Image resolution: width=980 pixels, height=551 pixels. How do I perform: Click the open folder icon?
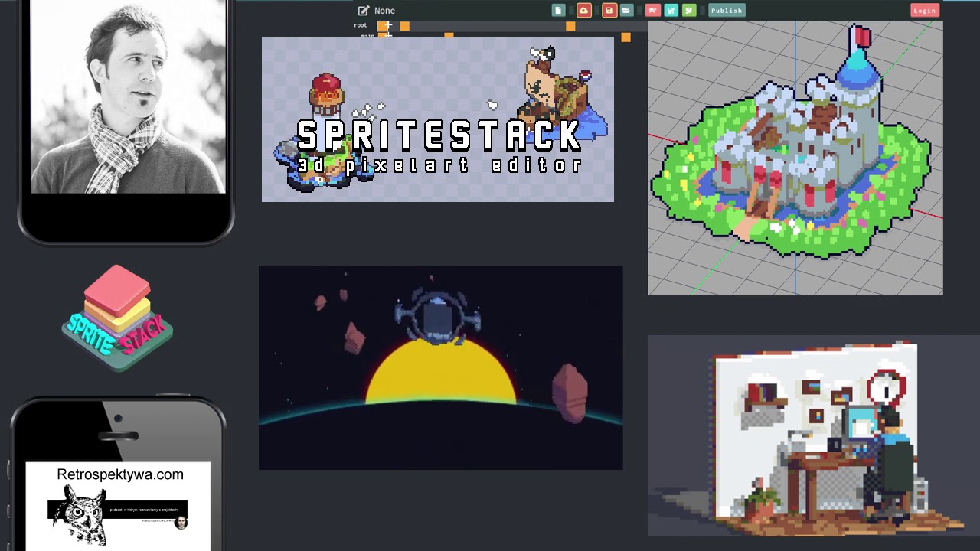(626, 10)
